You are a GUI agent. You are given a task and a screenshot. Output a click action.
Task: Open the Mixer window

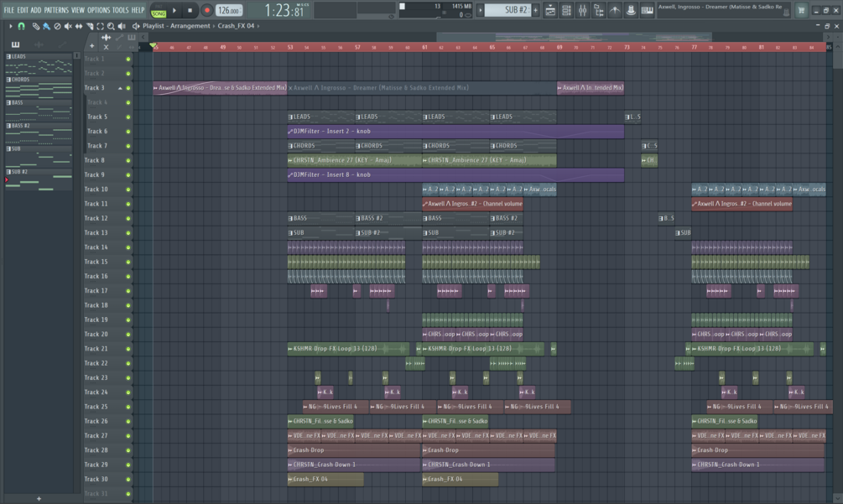pos(582,10)
